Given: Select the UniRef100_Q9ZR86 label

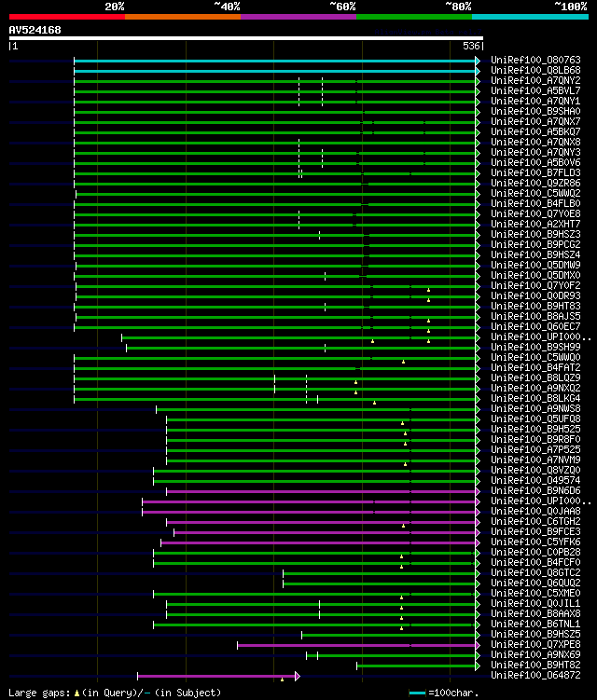Looking at the screenshot, I should 535,183.
